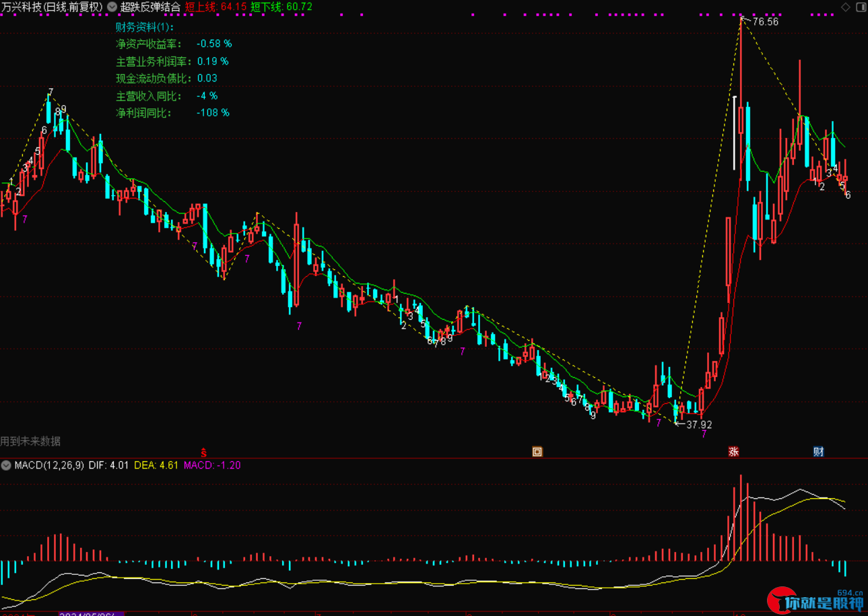
Task: Click the -4 % value
Action: (207, 96)
